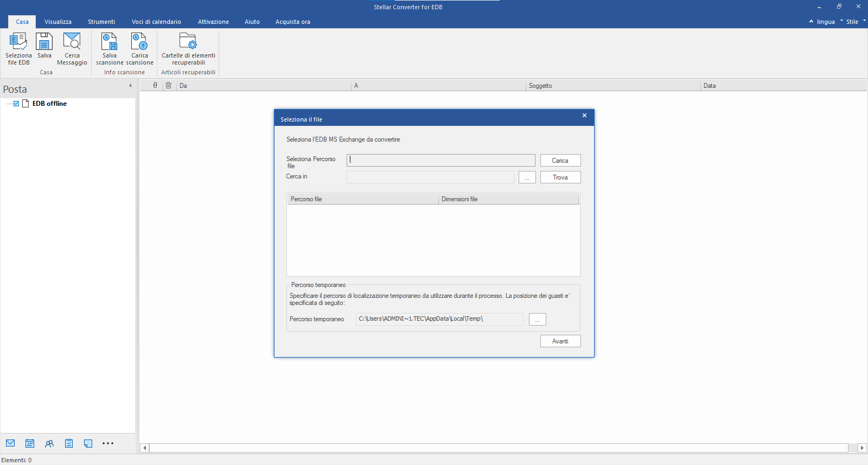Click the Dimensioni file column header
This screenshot has height=465, width=868.
click(x=509, y=199)
